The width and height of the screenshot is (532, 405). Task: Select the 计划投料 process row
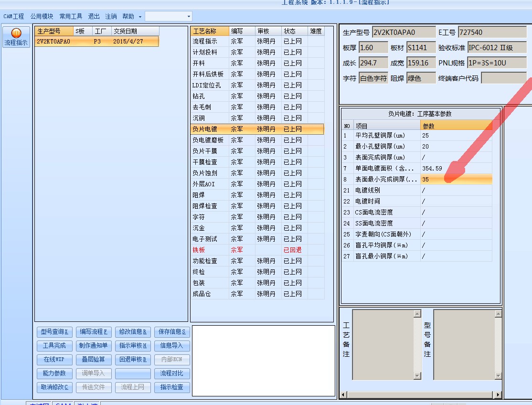pyautogui.click(x=257, y=52)
